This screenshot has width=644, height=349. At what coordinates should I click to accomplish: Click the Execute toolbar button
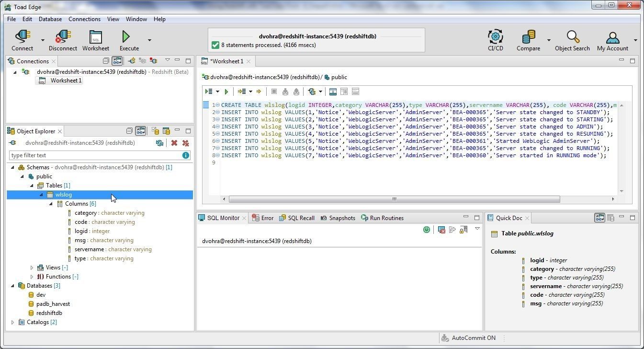pos(129,41)
